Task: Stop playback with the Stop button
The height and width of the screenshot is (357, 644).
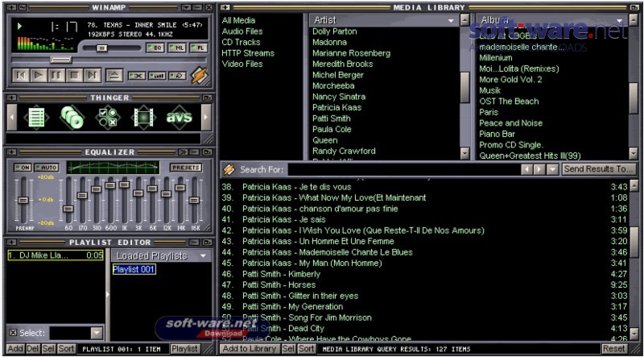Action: coord(74,75)
